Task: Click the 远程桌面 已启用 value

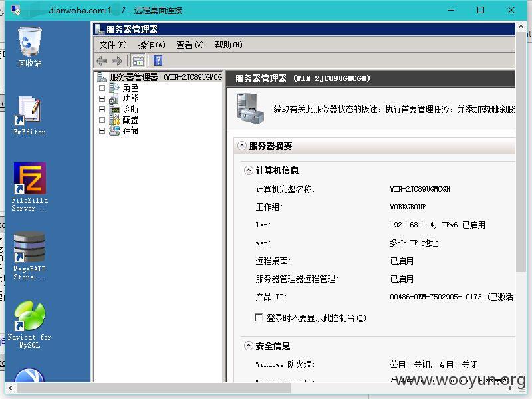Action: click(402, 261)
